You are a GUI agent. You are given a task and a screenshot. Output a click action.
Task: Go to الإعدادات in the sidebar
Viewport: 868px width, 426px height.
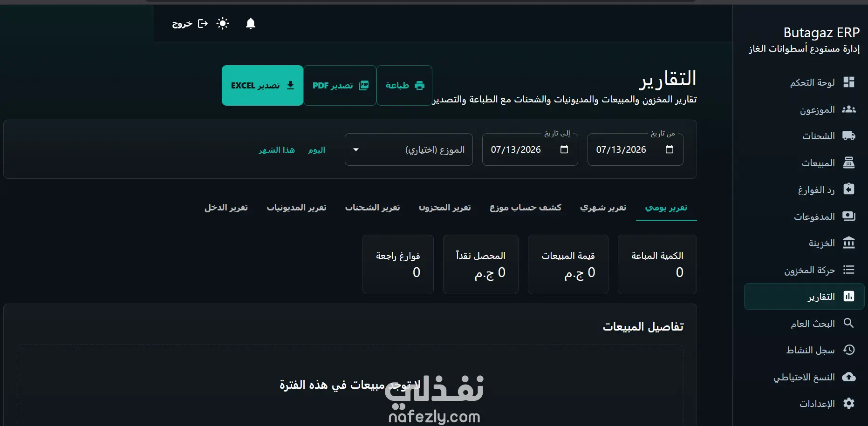804,404
